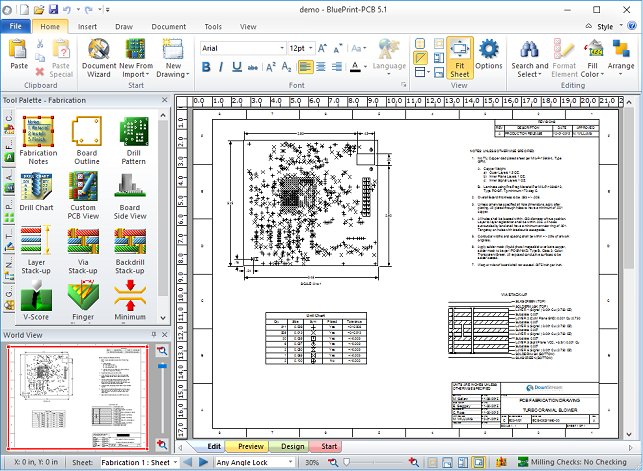Screen dimensions: 643x471
Task: Click the red Delete X icon
Action: 40,72
